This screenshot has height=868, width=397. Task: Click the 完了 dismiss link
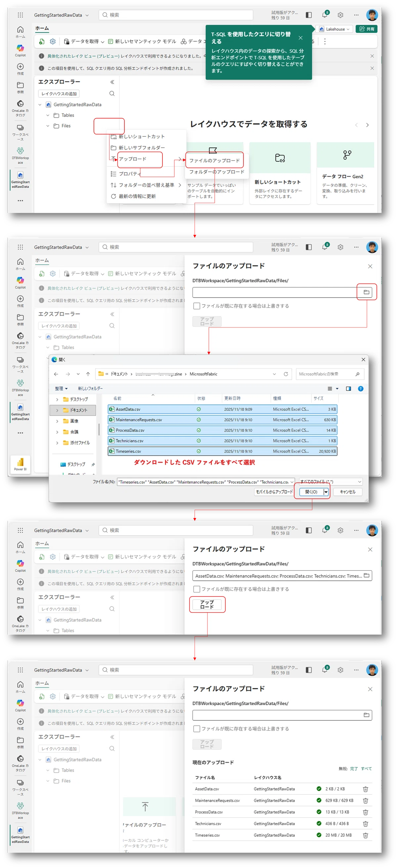(354, 769)
